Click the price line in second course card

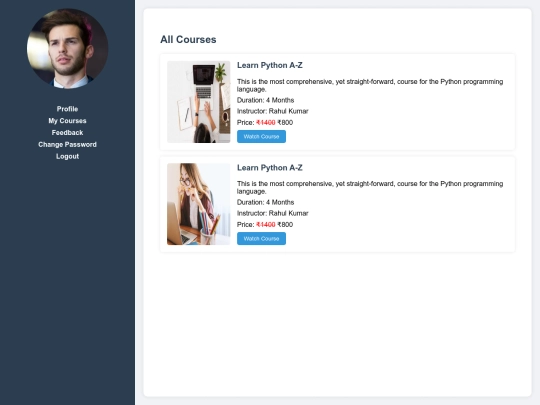tap(265, 225)
